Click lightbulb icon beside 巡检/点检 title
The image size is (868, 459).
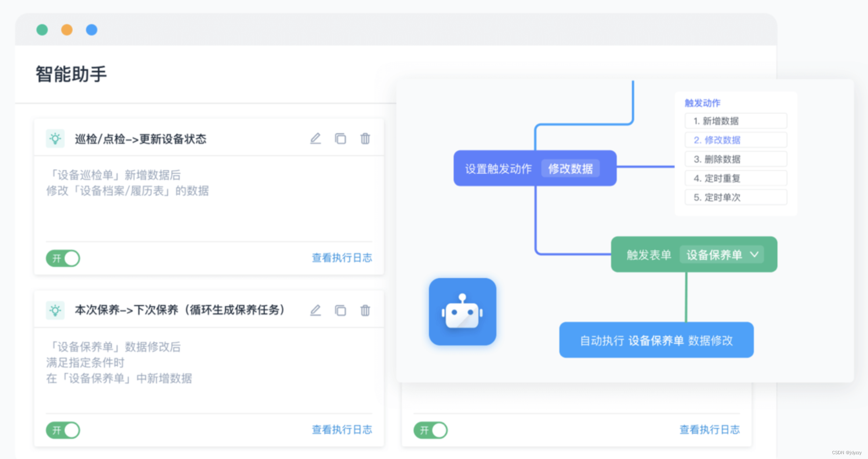55,139
